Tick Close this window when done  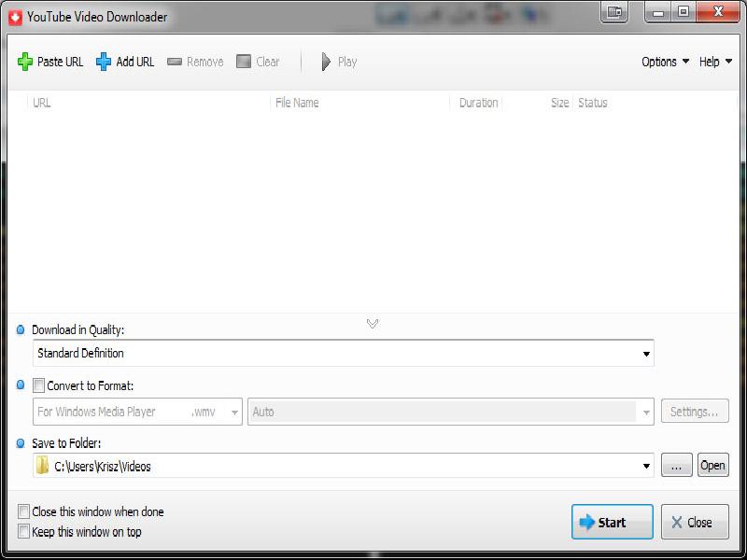tap(24, 511)
